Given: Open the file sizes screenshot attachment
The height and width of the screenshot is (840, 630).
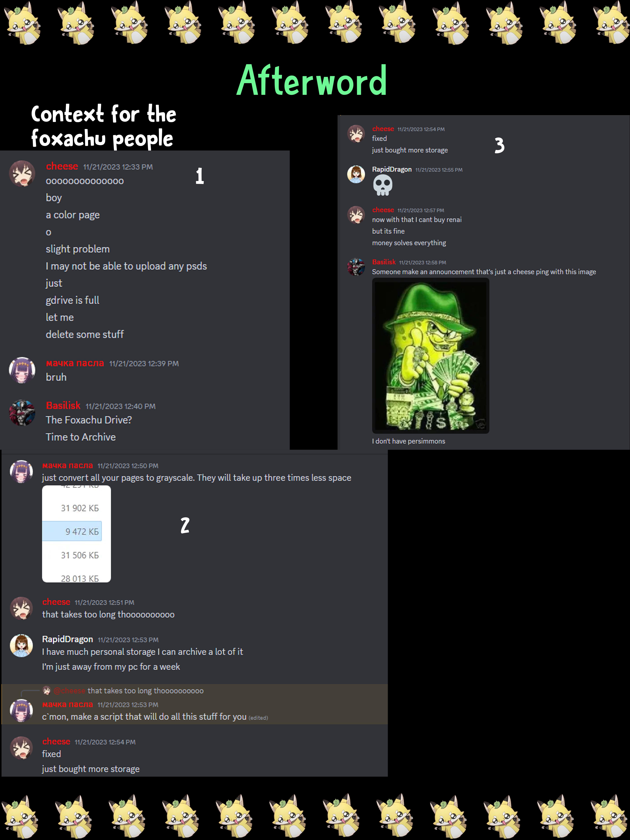Looking at the screenshot, I should pos(76,534).
